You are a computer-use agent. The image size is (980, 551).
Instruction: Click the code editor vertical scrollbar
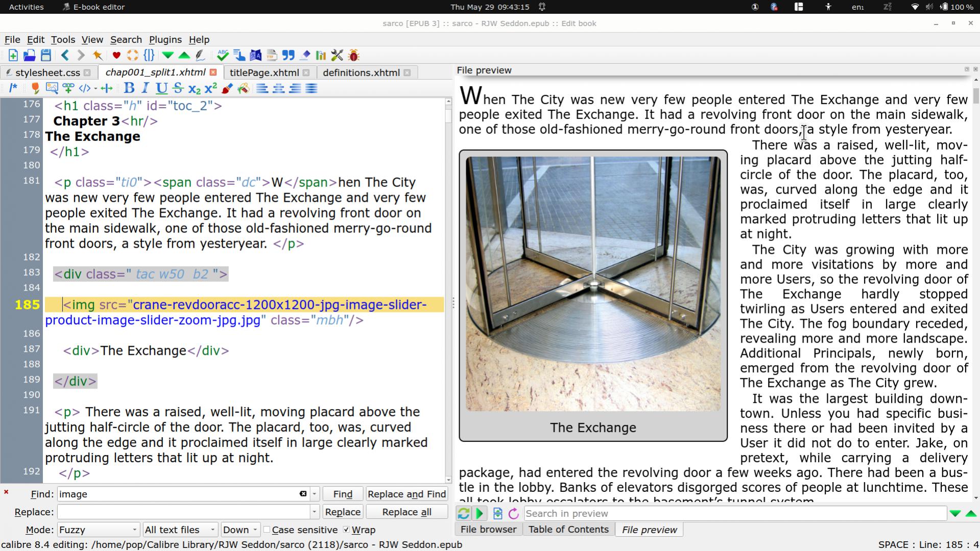click(448, 290)
